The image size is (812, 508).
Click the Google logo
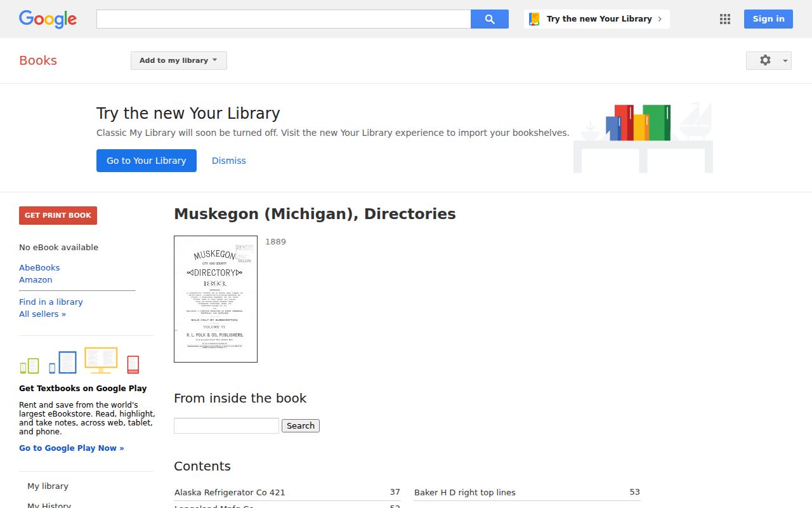48,19
